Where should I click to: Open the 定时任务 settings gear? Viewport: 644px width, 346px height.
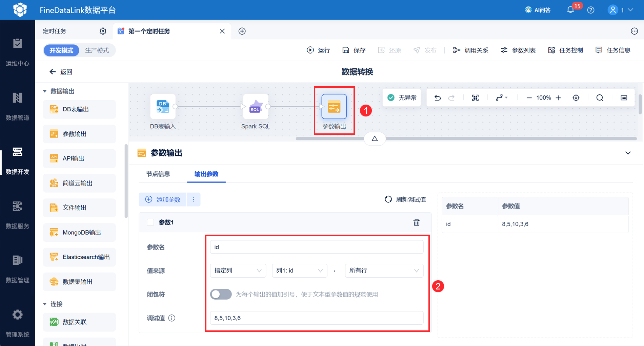(x=103, y=31)
